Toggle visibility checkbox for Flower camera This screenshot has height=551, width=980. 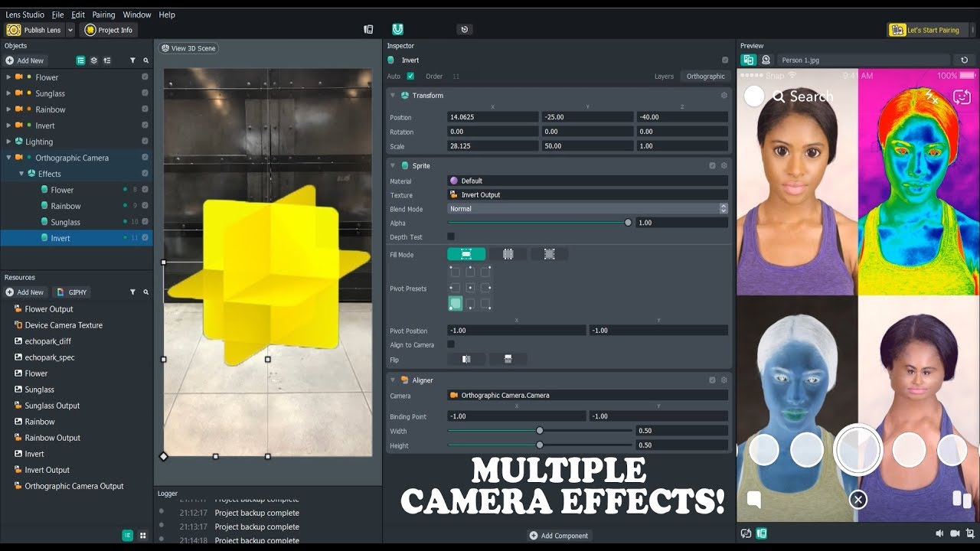tap(145, 77)
